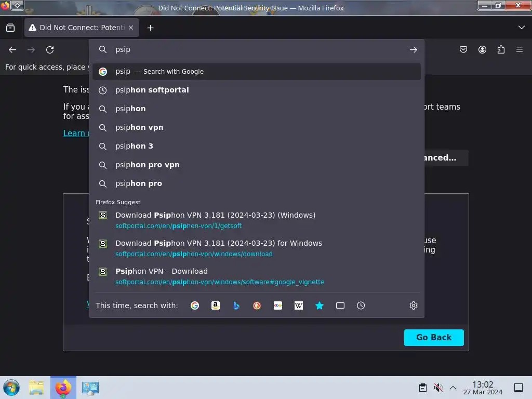Open the Windows Start button
532x399 pixels.
tap(11, 388)
